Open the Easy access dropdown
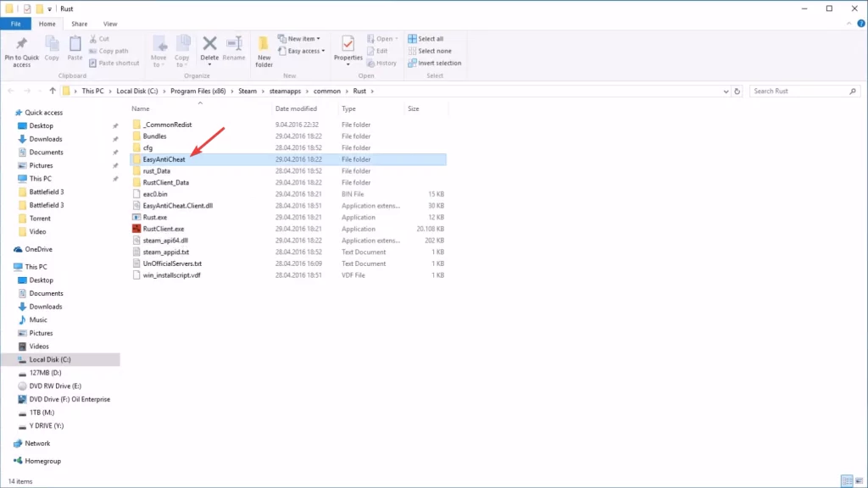 click(x=303, y=51)
